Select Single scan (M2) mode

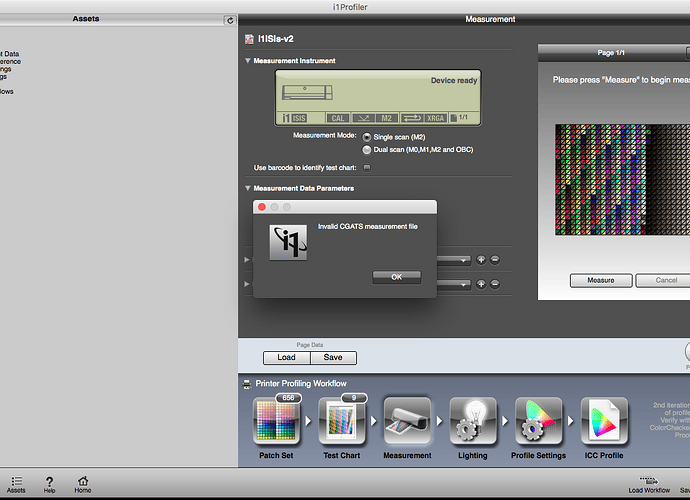pyautogui.click(x=367, y=137)
